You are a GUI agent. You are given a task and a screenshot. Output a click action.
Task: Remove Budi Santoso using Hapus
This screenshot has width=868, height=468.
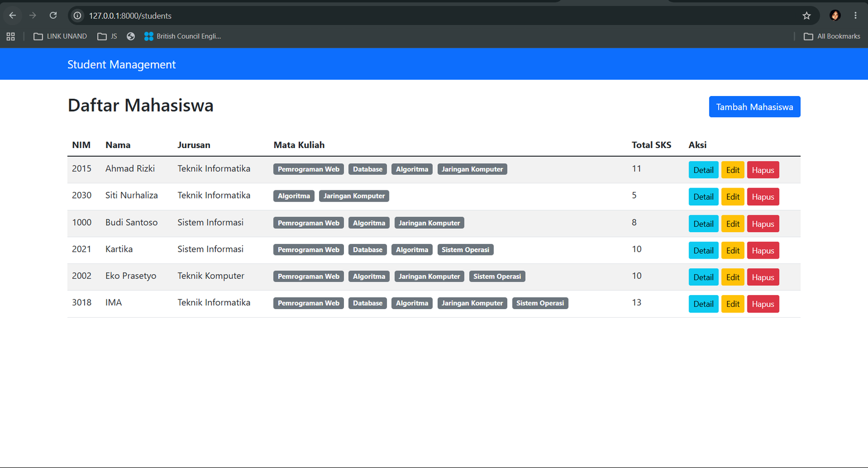763,224
